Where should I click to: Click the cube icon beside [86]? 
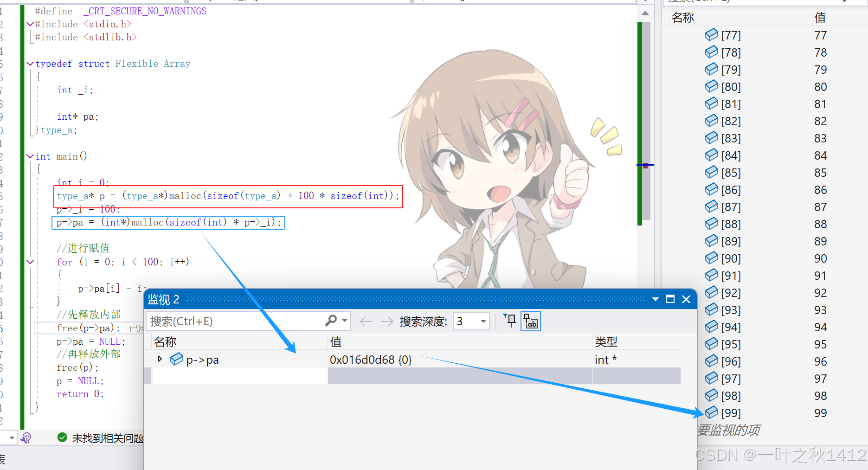click(x=711, y=189)
